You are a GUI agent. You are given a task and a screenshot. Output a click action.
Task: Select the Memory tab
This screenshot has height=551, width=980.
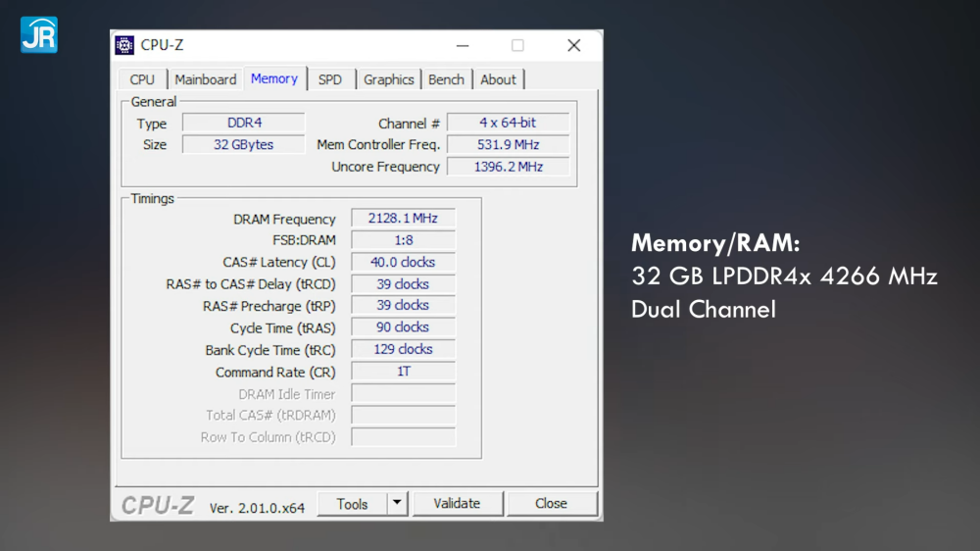pos(274,78)
